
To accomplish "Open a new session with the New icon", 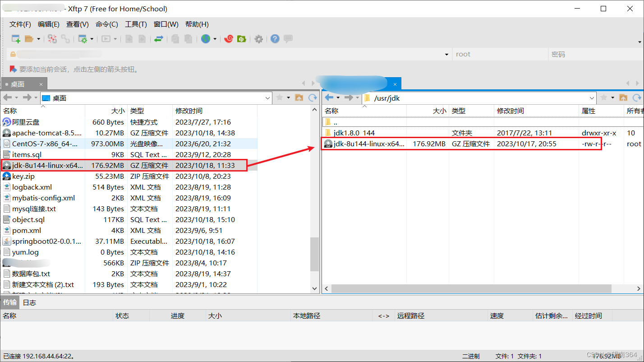I will click(15, 39).
